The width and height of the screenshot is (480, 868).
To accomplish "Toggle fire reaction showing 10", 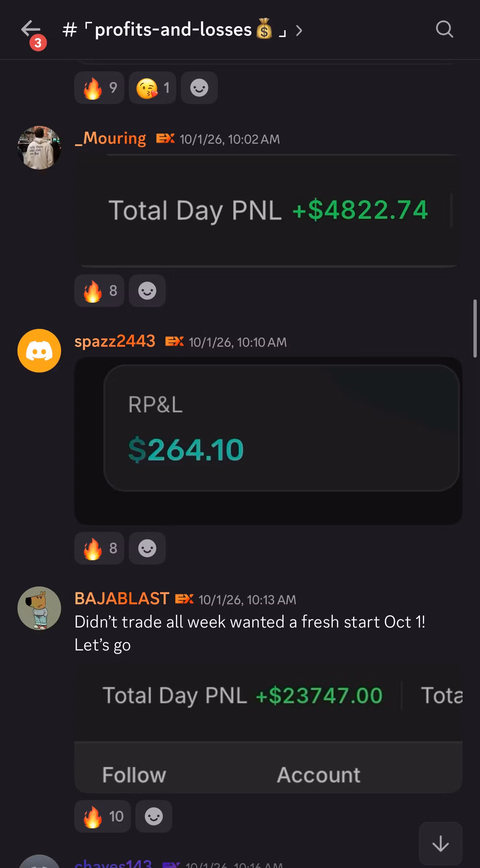I will pyautogui.click(x=103, y=816).
